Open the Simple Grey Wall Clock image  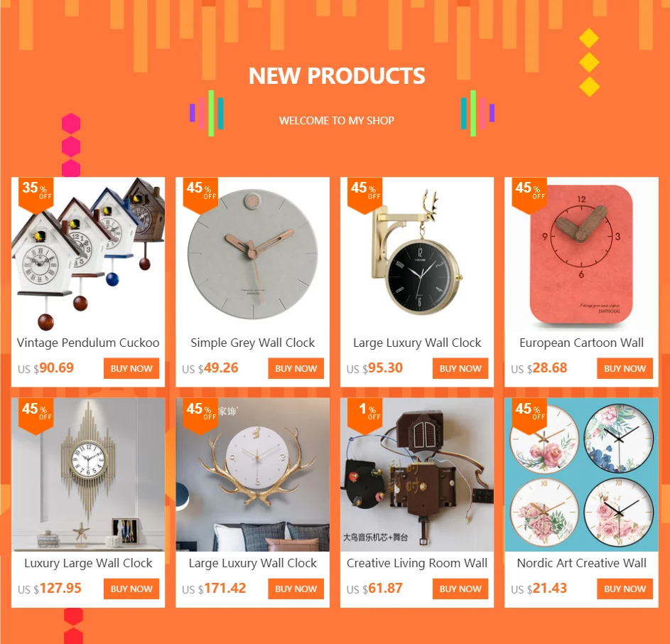(252, 254)
